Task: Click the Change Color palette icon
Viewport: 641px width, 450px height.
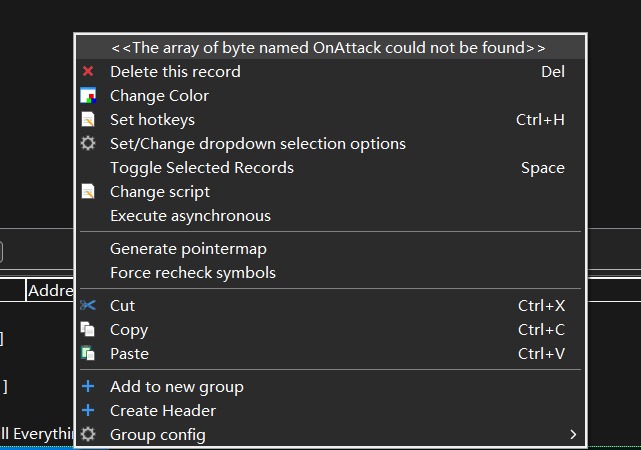Action: coord(88,96)
